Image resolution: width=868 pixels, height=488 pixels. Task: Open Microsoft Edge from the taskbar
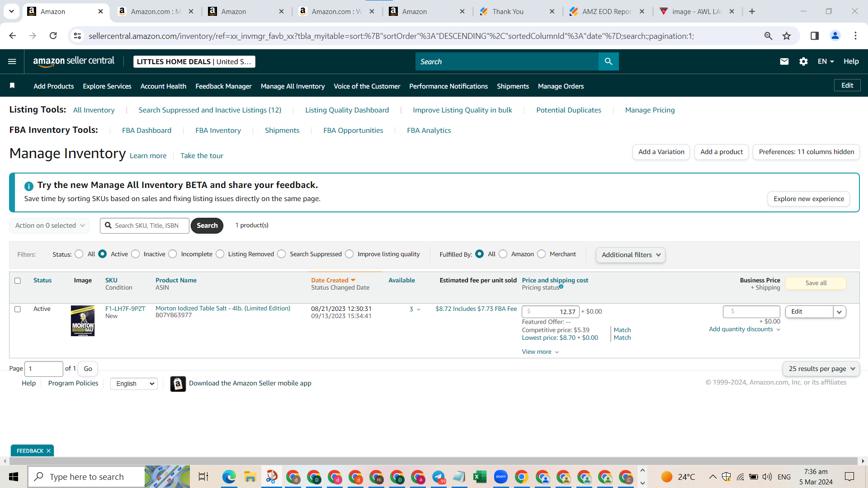point(229,477)
